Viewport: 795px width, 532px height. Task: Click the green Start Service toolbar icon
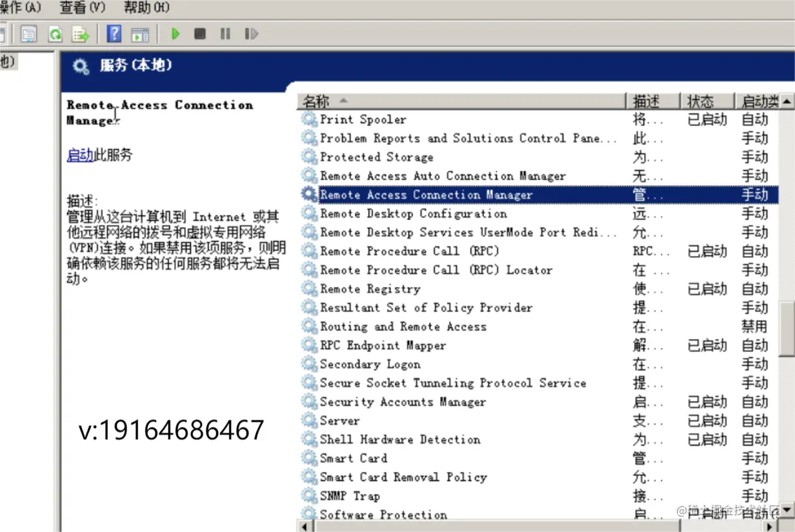[x=176, y=34]
